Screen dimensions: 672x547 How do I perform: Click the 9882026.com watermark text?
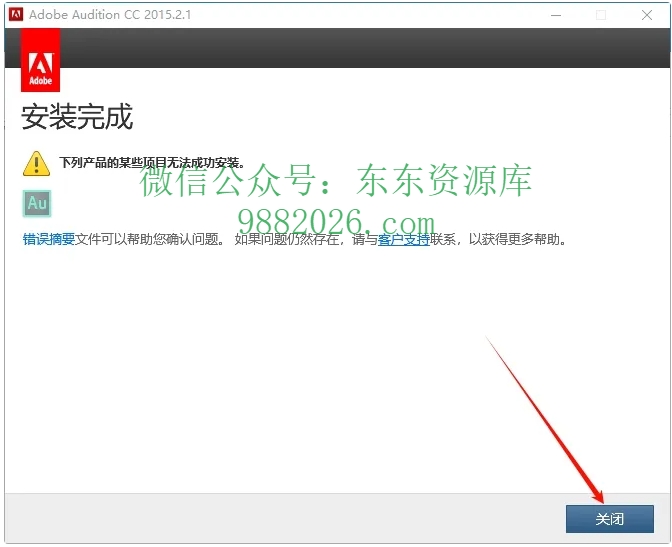coord(336,222)
